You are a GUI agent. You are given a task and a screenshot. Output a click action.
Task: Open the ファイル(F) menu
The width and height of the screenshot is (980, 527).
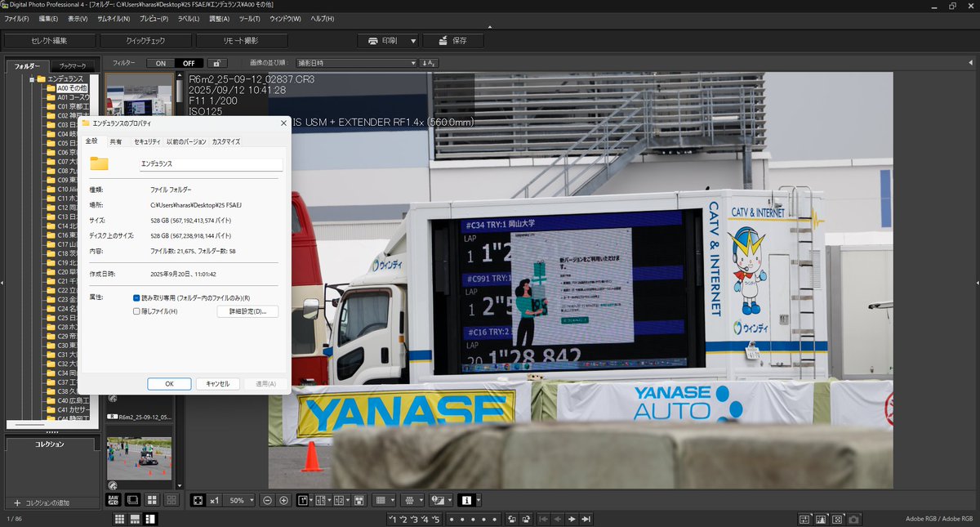coord(16,18)
